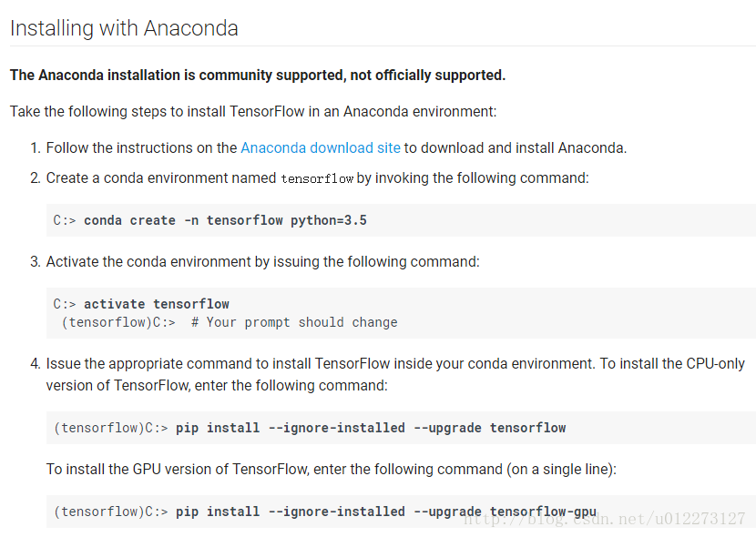Click the GPU version instruction sentence

coord(332,469)
